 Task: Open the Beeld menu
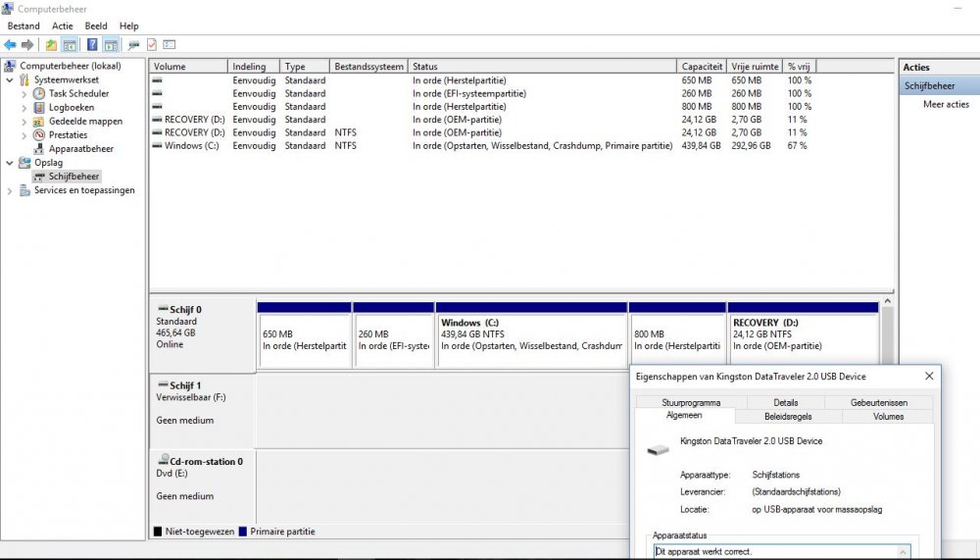click(x=96, y=25)
